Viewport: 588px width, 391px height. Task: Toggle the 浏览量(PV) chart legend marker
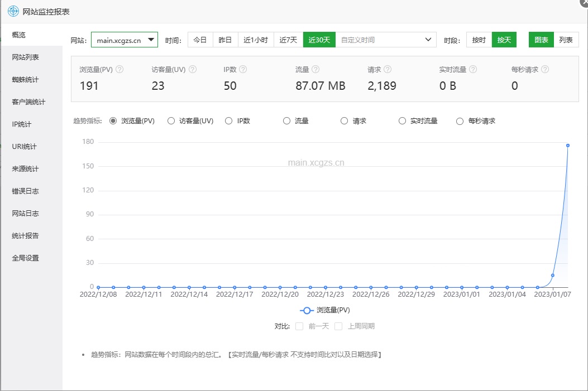click(307, 311)
